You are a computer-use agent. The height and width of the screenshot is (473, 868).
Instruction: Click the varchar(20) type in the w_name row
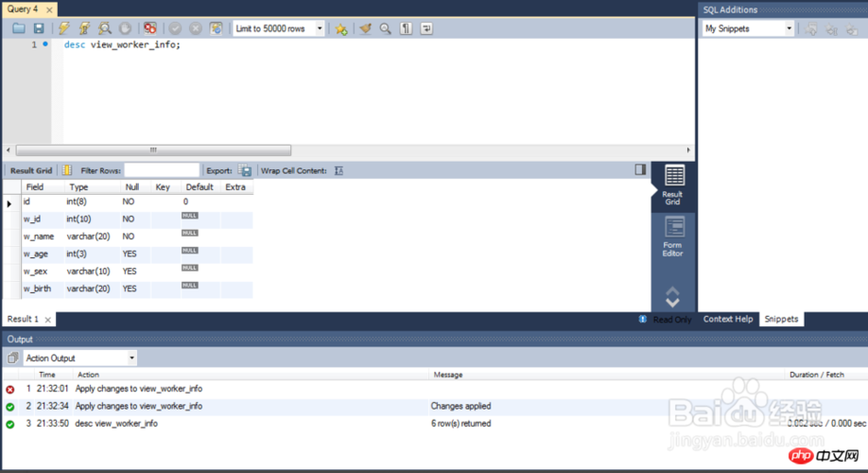pyautogui.click(x=93, y=236)
